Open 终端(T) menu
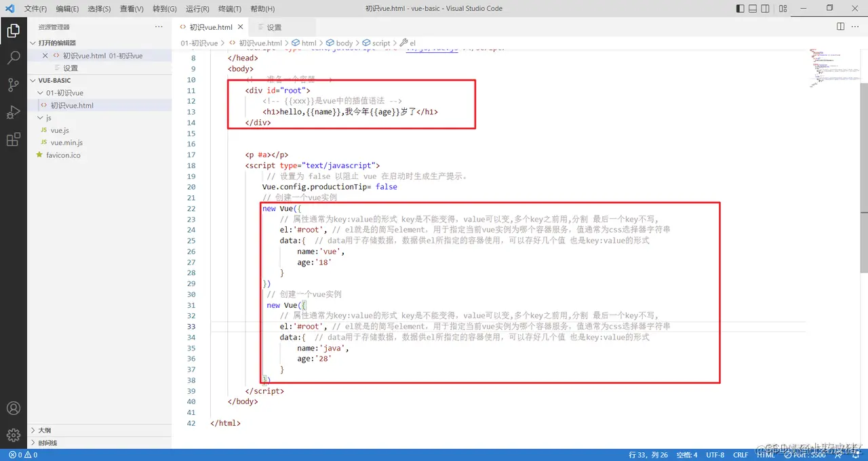868x461 pixels. point(229,9)
